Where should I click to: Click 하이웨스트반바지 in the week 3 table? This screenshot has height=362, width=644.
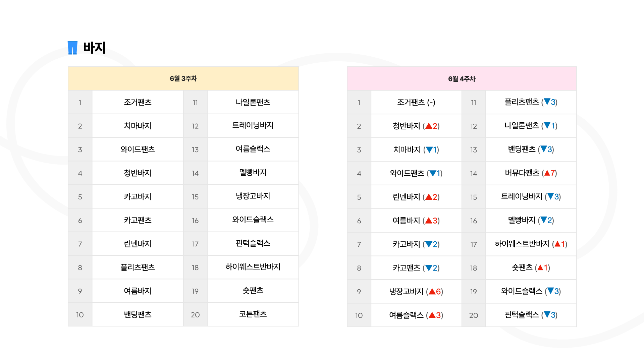click(x=253, y=267)
